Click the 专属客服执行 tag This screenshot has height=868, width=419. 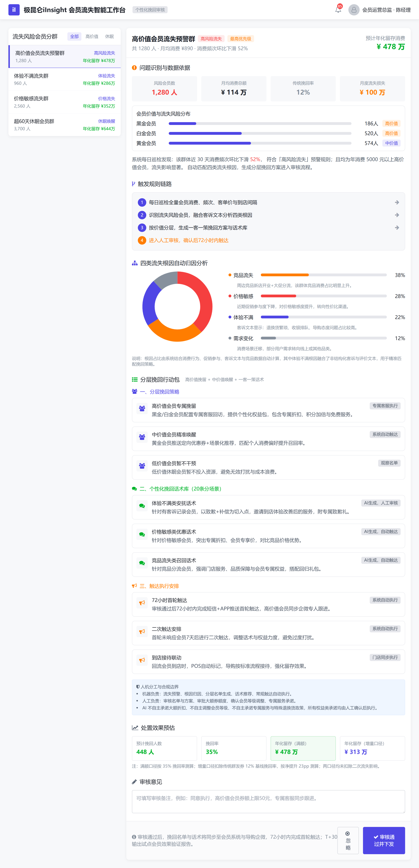click(x=385, y=406)
